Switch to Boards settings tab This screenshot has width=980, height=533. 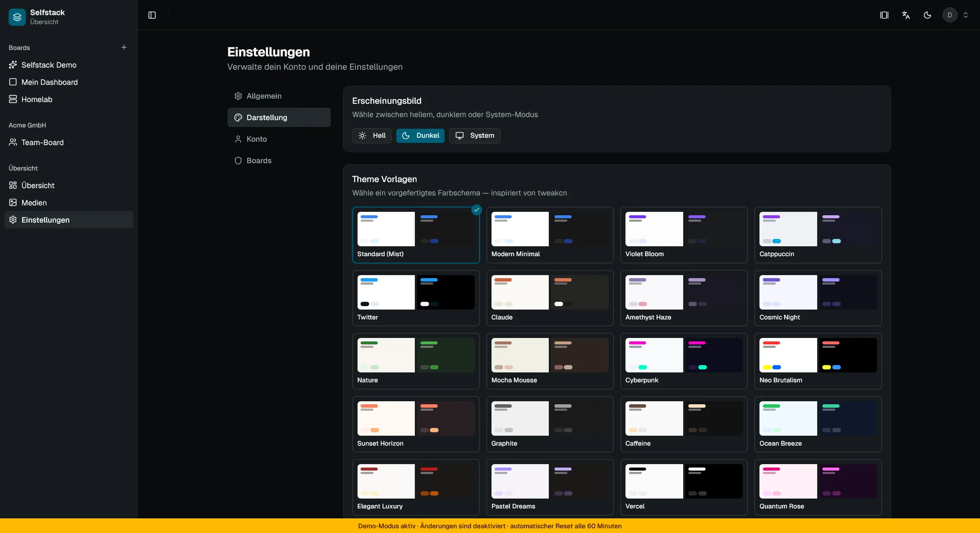click(279, 161)
